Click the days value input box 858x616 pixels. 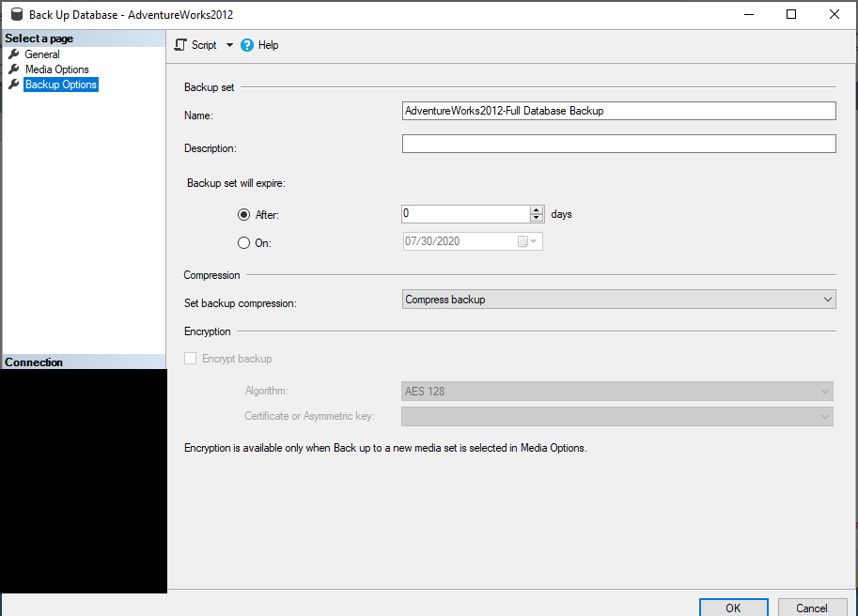point(466,214)
